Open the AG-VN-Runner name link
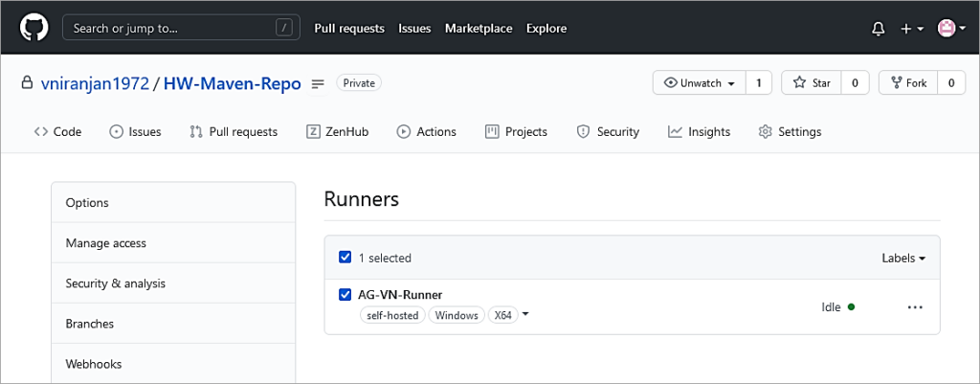Image resolution: width=980 pixels, height=384 pixels. [x=400, y=295]
